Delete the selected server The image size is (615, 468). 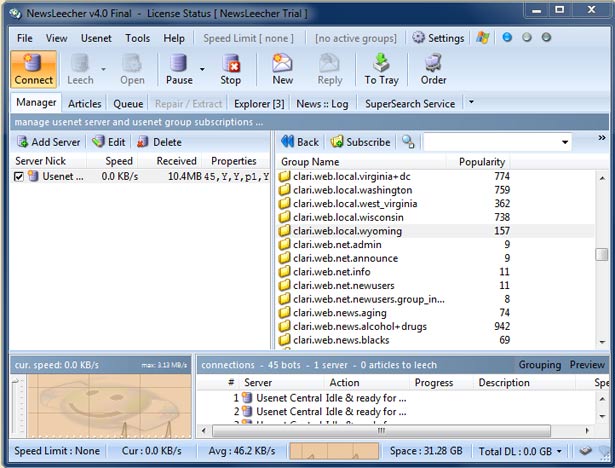pyautogui.click(x=159, y=142)
